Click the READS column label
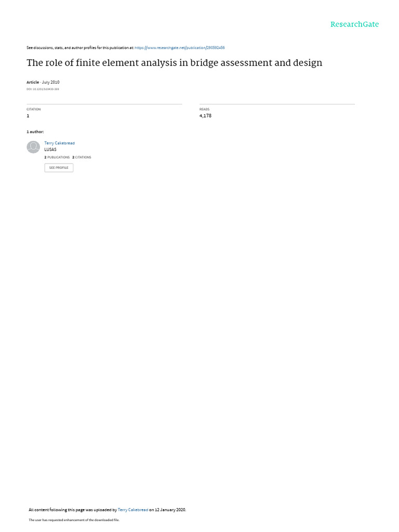The width and height of the screenshot is (399, 532). click(x=204, y=109)
